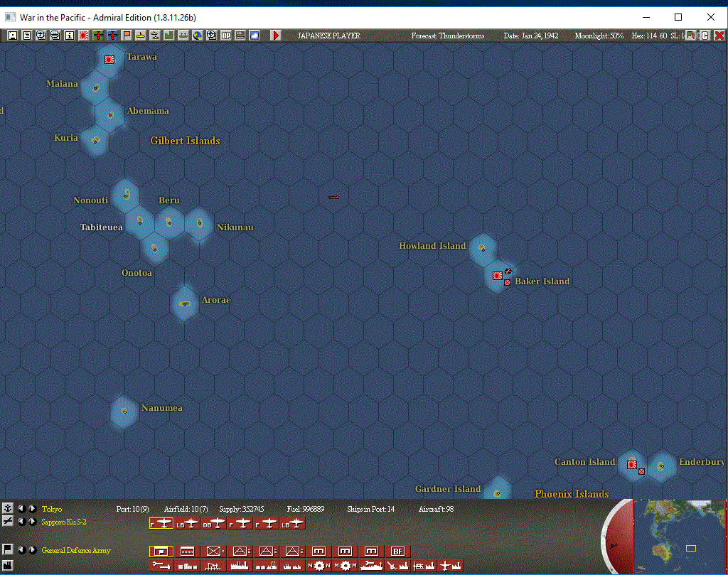This screenshot has width=728, height=575.
Task: Select the xxxx army HQ unit icon
Action: [188, 552]
